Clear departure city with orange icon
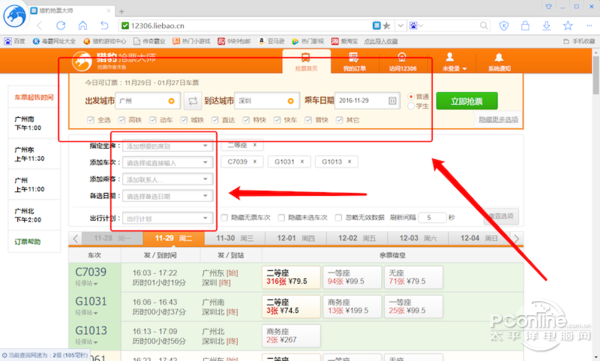This screenshot has width=600, height=361. point(171,101)
